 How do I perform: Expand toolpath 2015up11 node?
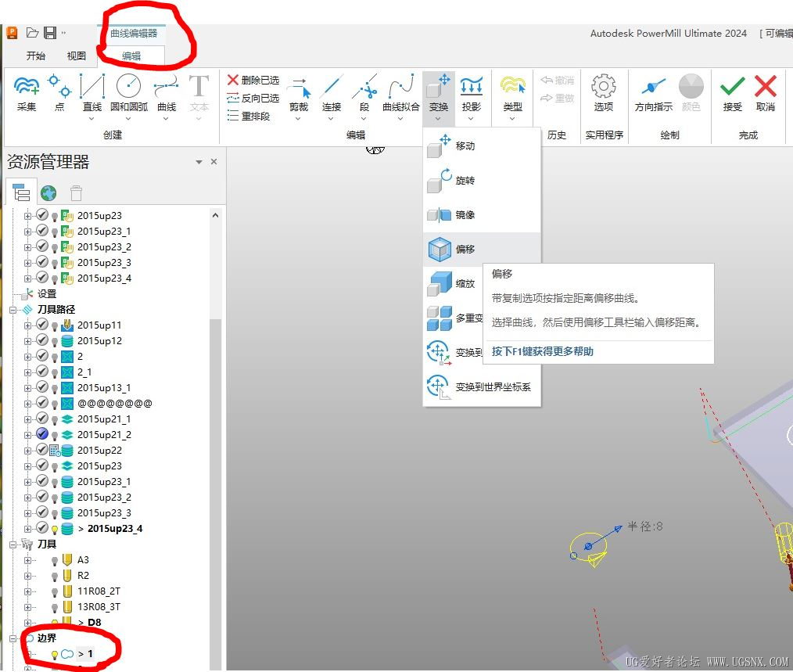tap(28, 326)
